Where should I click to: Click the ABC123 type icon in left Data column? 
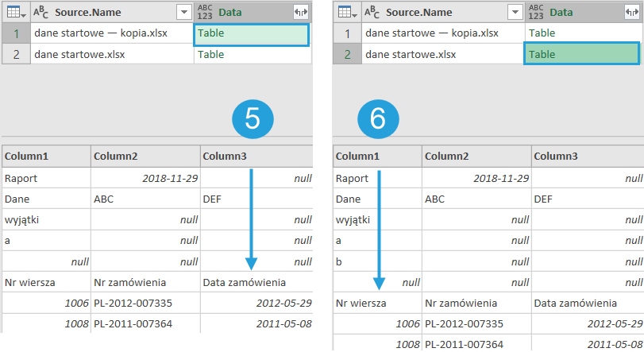[x=205, y=12]
